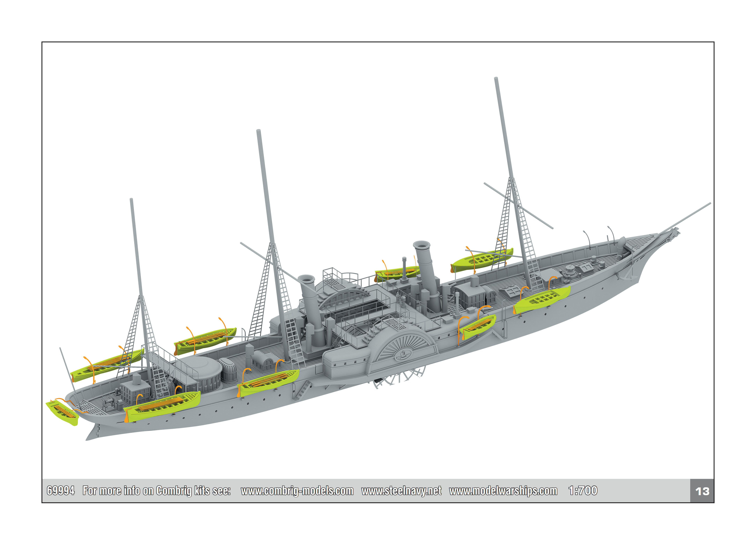Click the bowsprit tip
The width and height of the screenshot is (756, 543).
coord(709,204)
